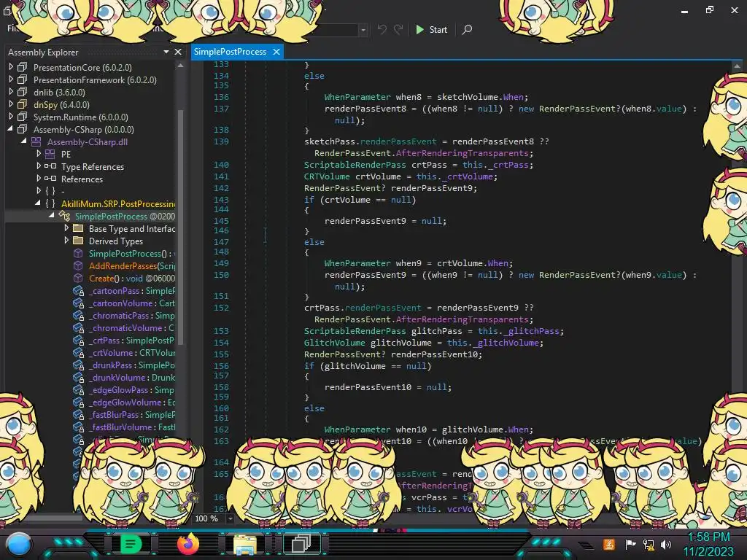The width and height of the screenshot is (747, 560).
Task: Select the dnSpy assembly icon
Action: click(23, 104)
